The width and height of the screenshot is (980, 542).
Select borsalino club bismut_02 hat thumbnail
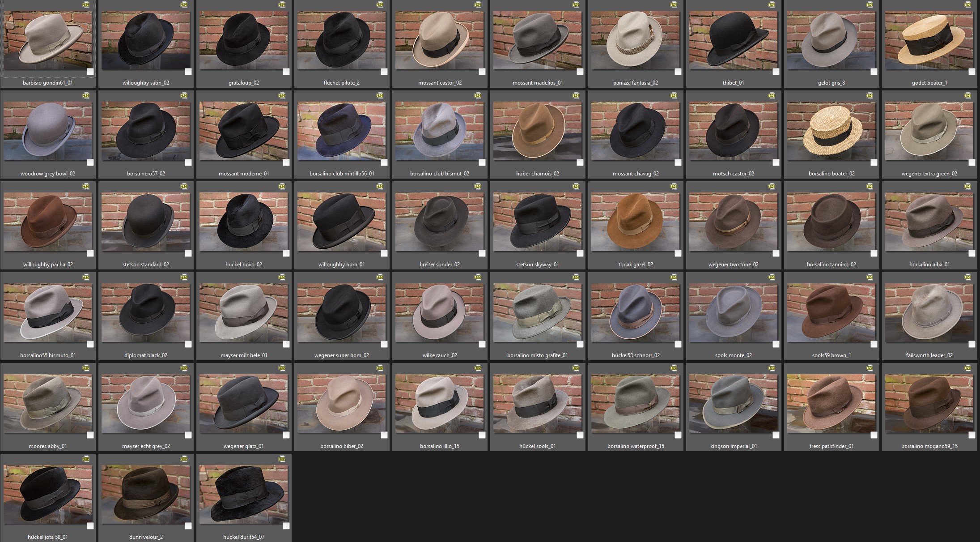[x=440, y=131]
